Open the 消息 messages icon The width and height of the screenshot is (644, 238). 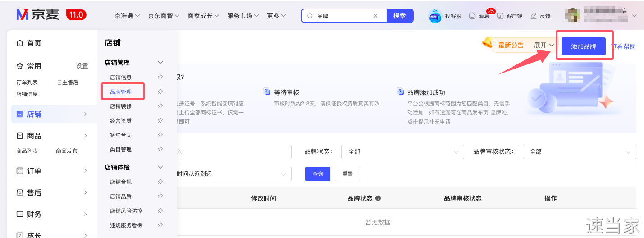(x=472, y=16)
